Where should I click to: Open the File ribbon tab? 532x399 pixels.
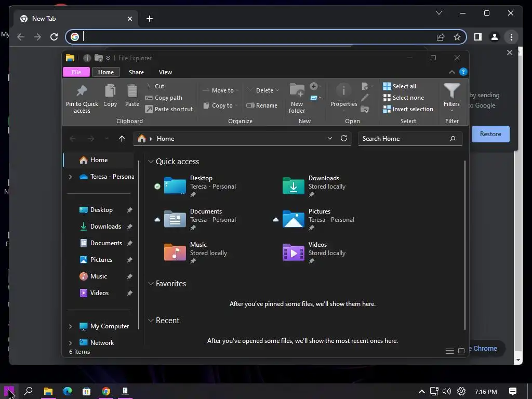tap(76, 72)
